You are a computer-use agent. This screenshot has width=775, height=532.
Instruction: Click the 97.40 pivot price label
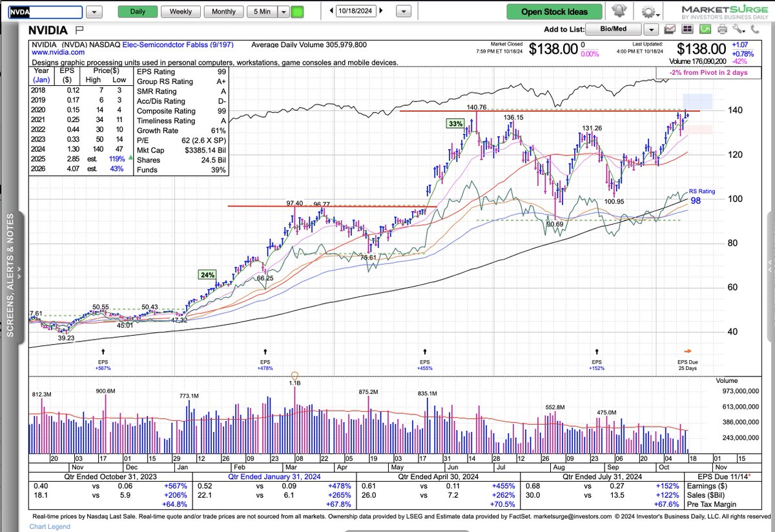pyautogui.click(x=294, y=203)
